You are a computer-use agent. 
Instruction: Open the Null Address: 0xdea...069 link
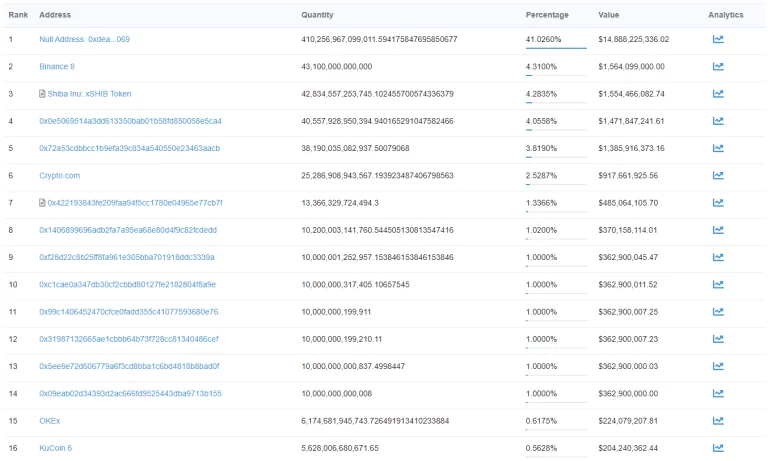(84, 39)
